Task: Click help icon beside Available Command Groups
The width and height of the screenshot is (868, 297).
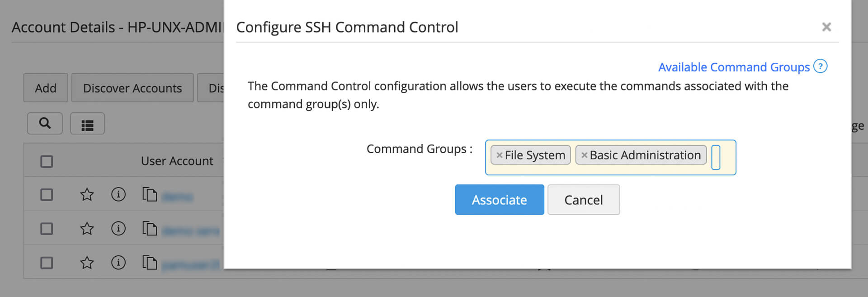Action: (x=820, y=66)
